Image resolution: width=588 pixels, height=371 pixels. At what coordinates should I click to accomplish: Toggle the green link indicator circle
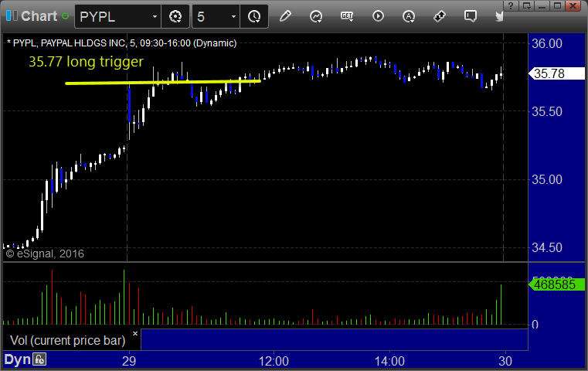(65, 16)
